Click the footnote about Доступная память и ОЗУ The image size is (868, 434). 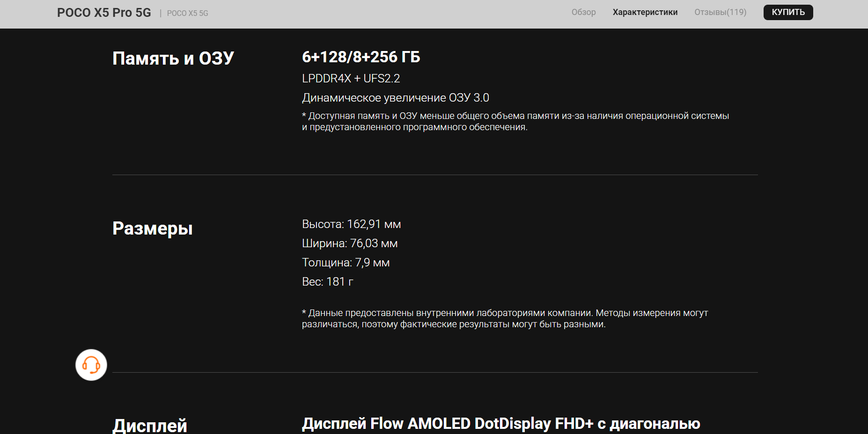pos(515,121)
